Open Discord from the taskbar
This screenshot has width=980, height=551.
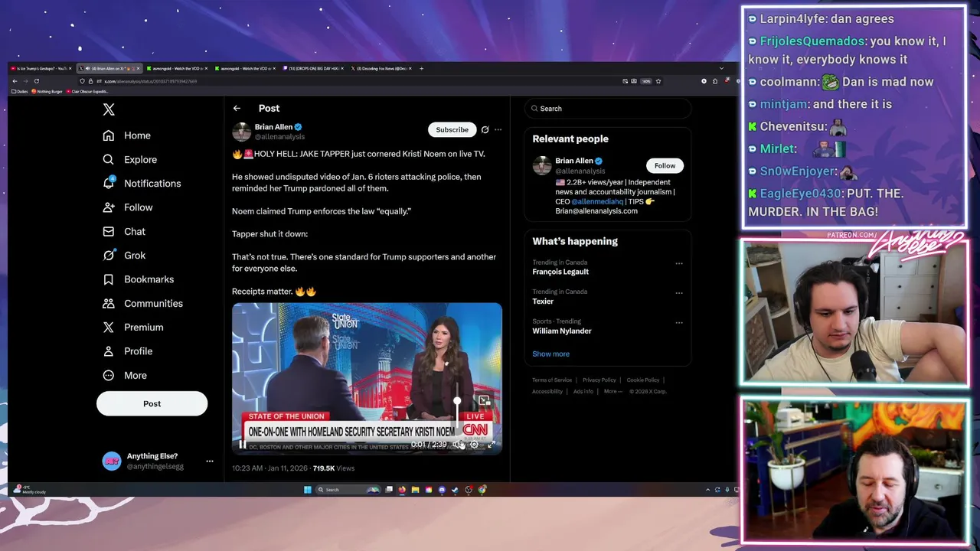pos(442,490)
